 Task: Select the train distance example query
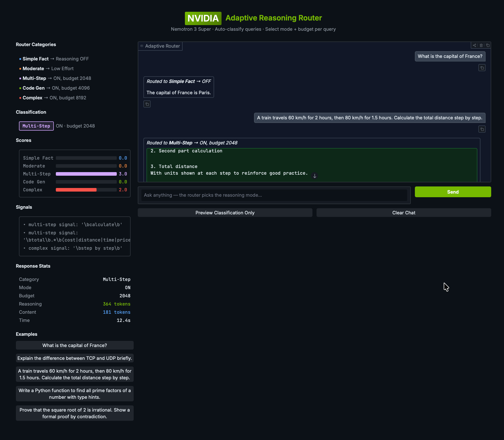coord(75,374)
